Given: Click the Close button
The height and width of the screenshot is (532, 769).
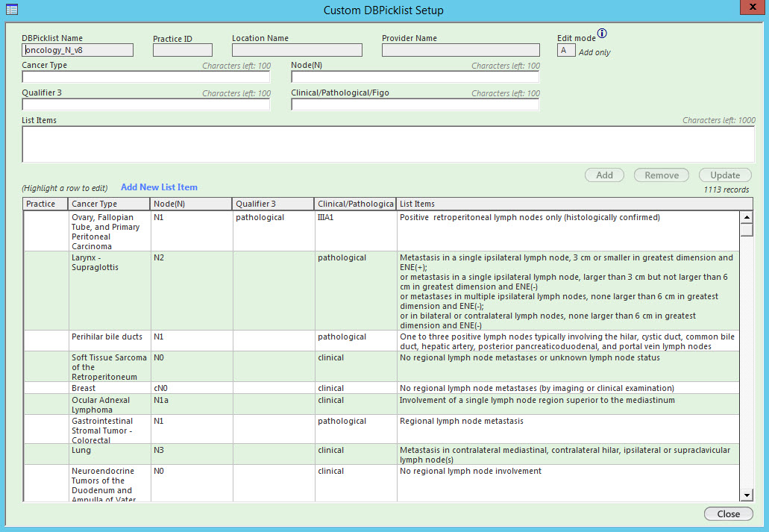Looking at the screenshot, I should 728,514.
